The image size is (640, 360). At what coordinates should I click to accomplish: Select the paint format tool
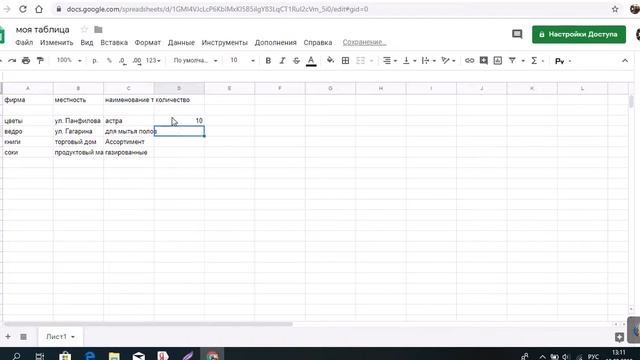[40, 61]
